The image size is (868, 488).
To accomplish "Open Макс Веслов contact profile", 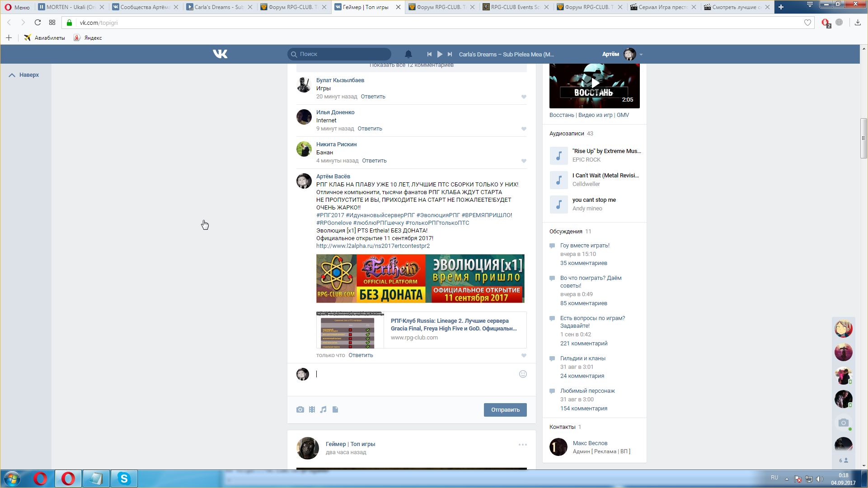I will [590, 443].
